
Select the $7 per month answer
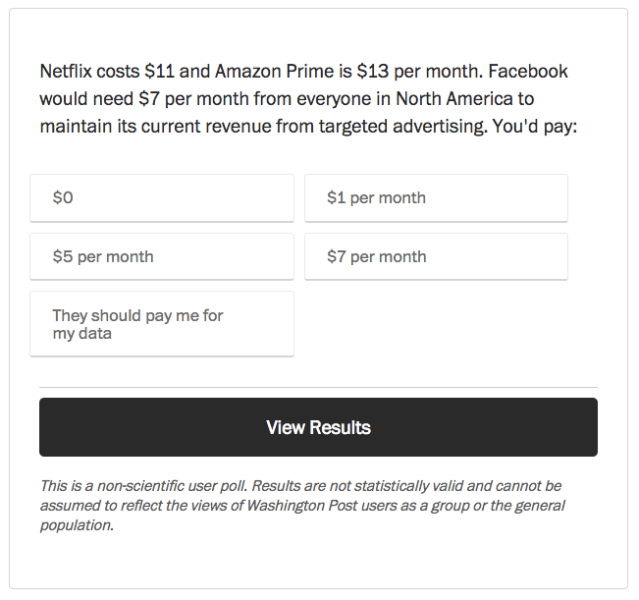(436, 257)
